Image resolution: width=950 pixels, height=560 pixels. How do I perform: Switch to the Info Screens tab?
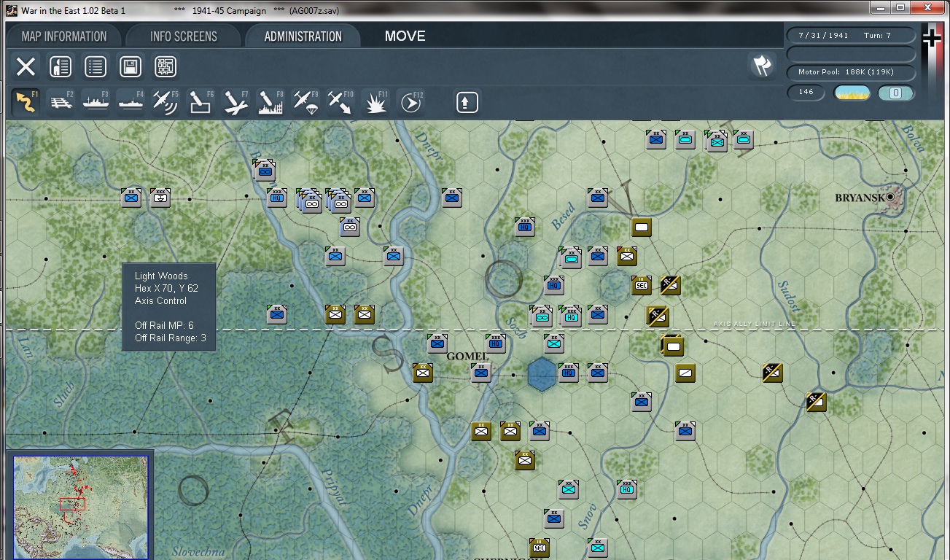pos(184,36)
